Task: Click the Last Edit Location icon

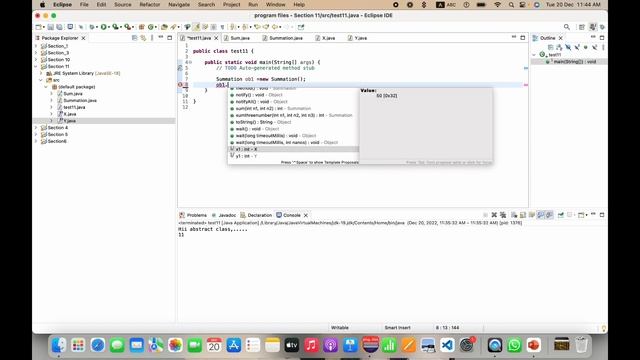Action: click(x=257, y=27)
